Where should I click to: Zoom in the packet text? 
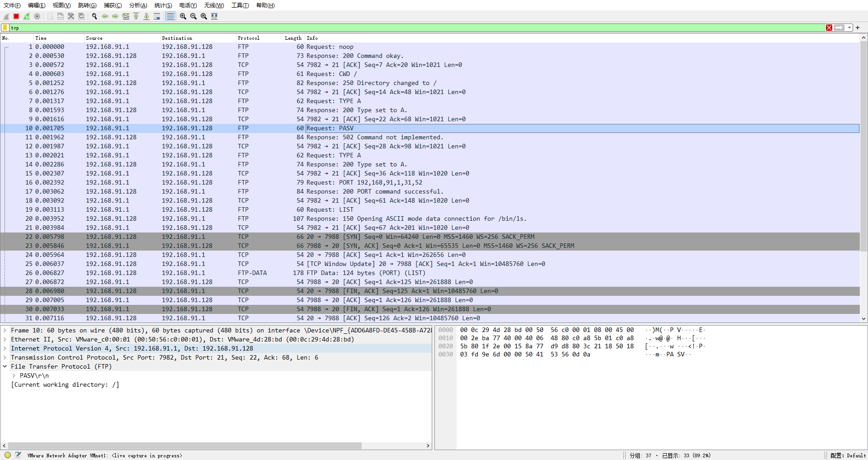tap(183, 16)
